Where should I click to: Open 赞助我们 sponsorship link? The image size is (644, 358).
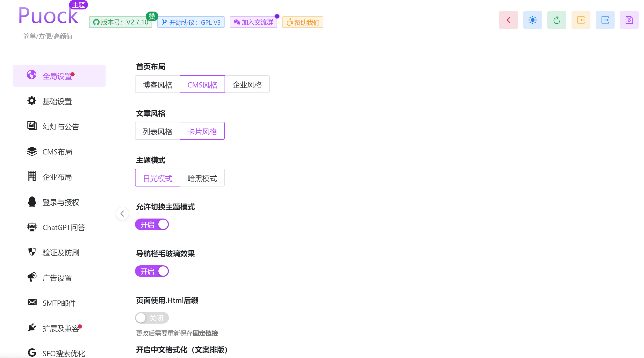(302, 22)
